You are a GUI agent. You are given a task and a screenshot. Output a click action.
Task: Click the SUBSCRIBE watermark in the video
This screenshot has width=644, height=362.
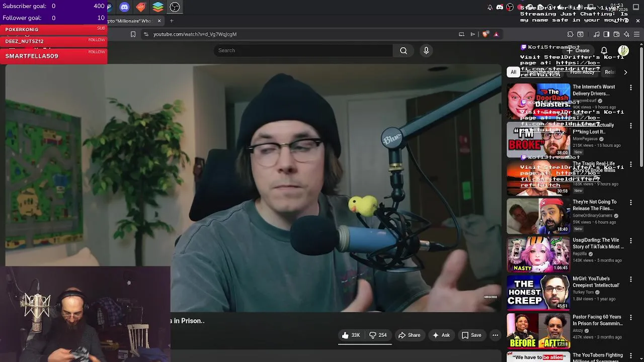491,297
